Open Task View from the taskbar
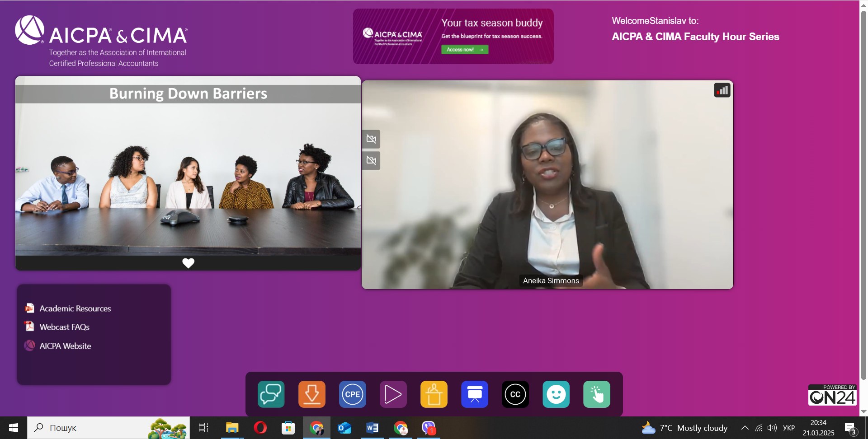Image resolution: width=868 pixels, height=439 pixels. coord(203,427)
